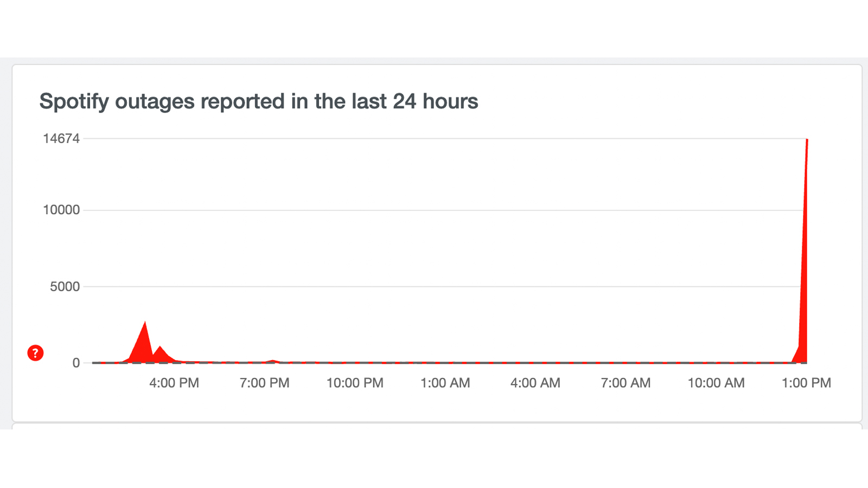Screen dimensions: 868x488
Task: Click the 14674 y-axis label
Action: coord(61,139)
